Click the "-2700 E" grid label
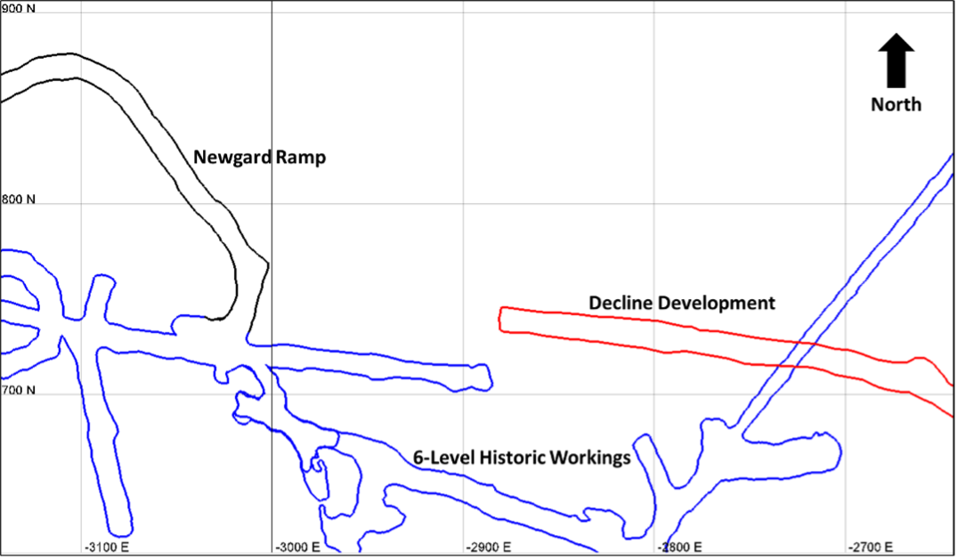 point(871,547)
